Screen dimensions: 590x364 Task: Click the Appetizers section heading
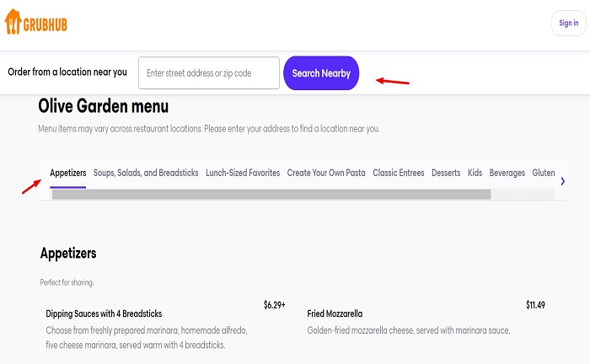(x=68, y=254)
